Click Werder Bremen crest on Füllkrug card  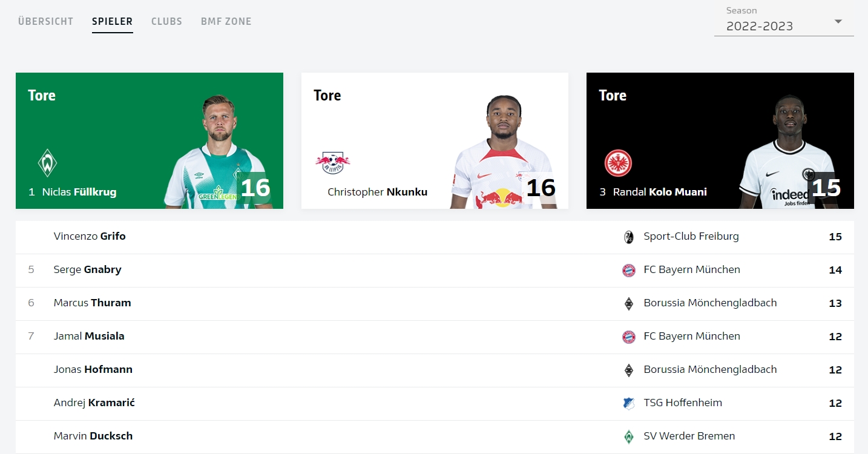tap(47, 163)
